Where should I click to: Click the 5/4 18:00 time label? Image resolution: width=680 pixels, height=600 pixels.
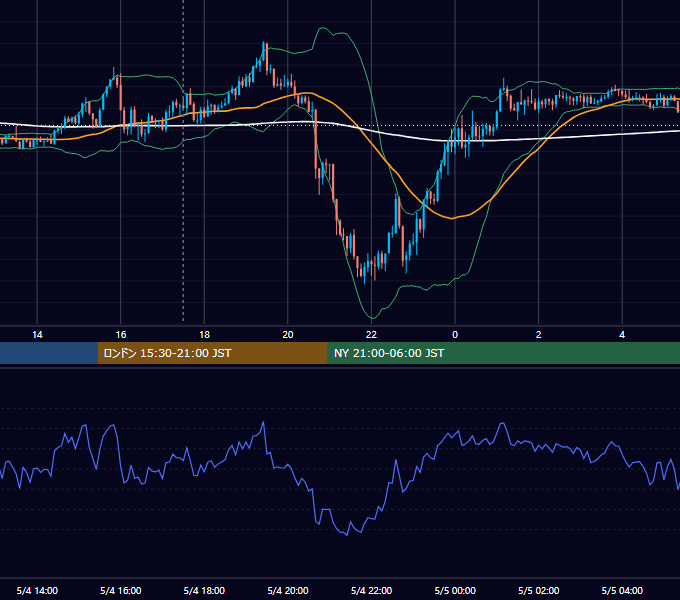[x=204, y=590]
